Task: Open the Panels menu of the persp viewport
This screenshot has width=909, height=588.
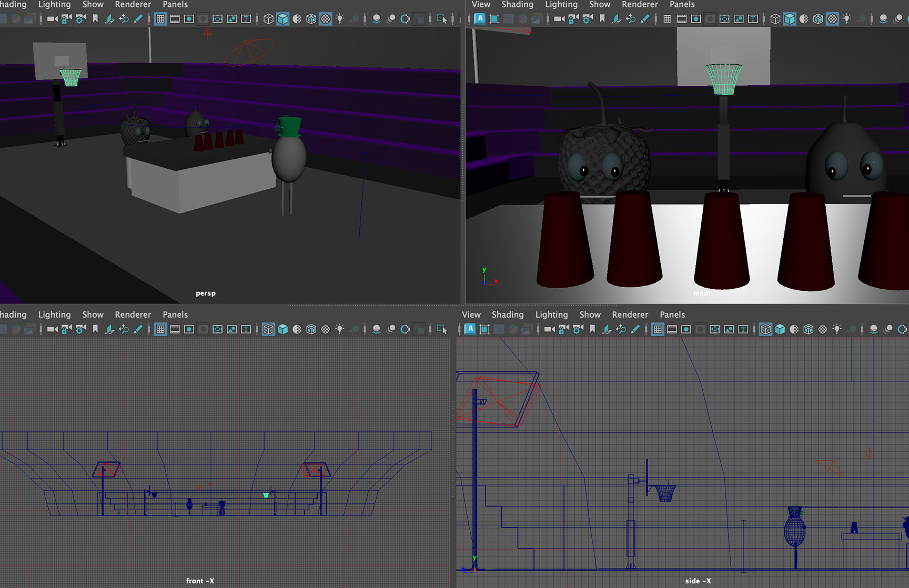Action: click(x=175, y=4)
